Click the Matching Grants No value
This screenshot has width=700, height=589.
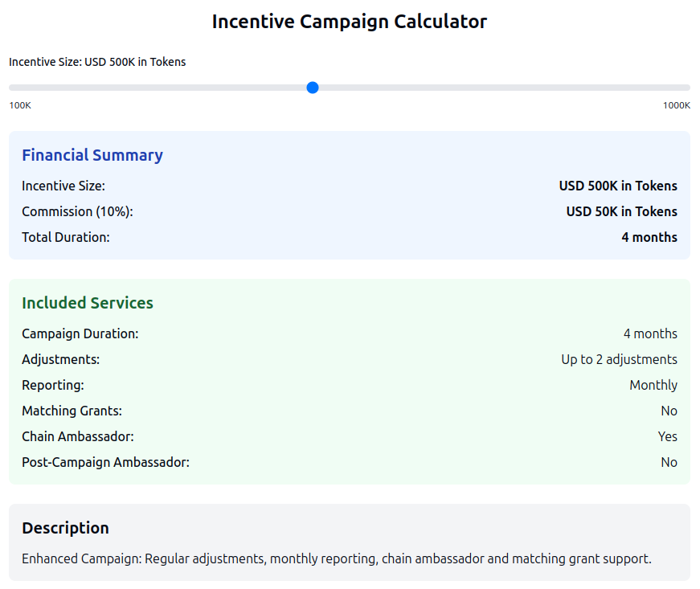(669, 411)
